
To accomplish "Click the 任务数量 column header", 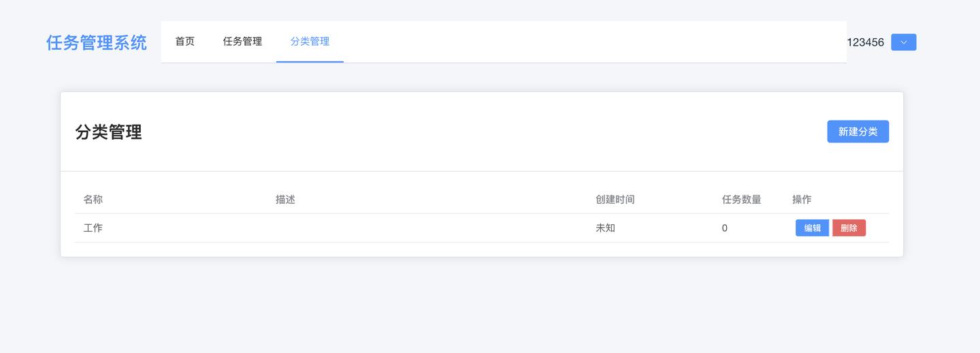I will click(x=741, y=200).
